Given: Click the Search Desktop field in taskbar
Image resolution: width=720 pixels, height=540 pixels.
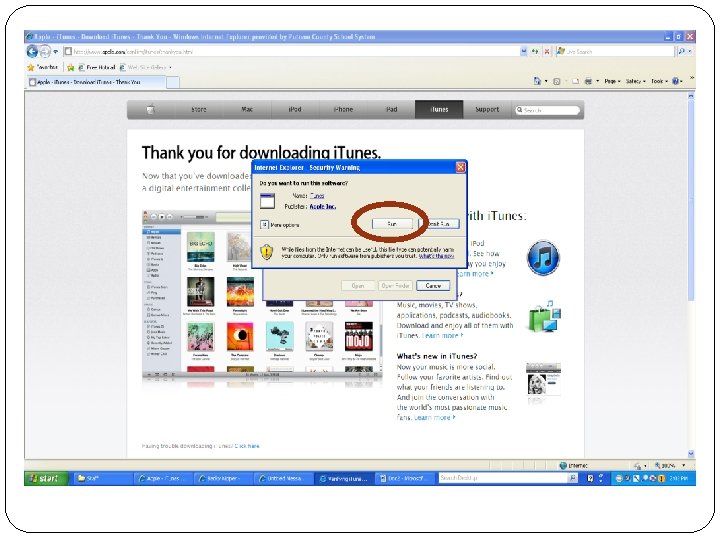Looking at the screenshot, I should coord(503,478).
